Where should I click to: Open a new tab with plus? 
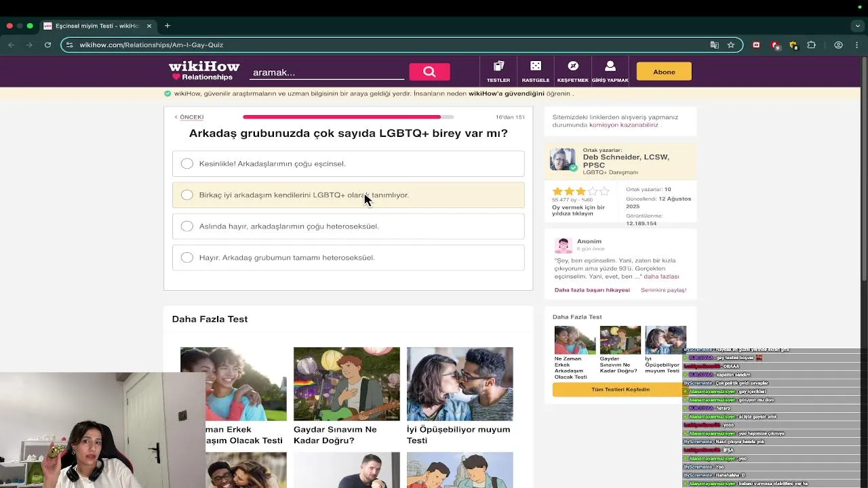pos(167,26)
